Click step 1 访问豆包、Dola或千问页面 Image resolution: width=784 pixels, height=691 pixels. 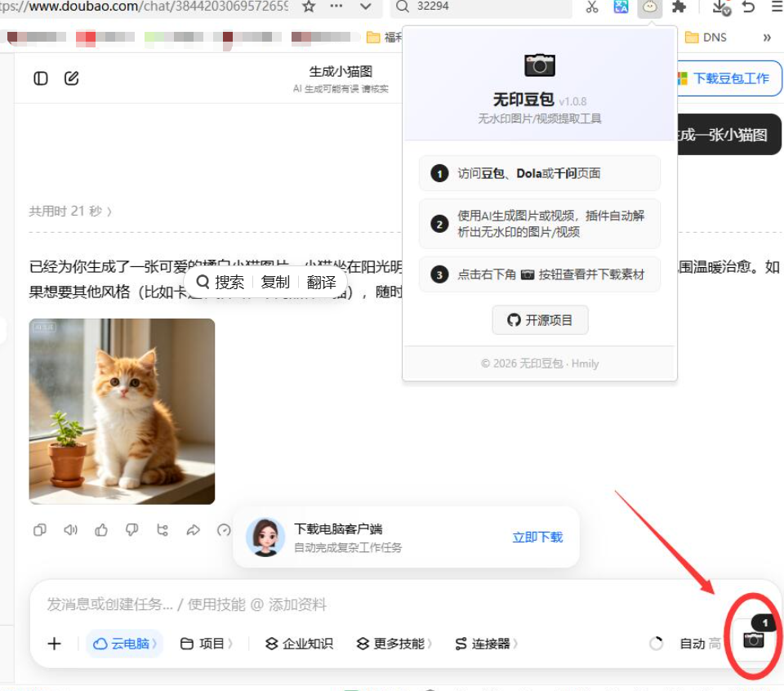540,173
